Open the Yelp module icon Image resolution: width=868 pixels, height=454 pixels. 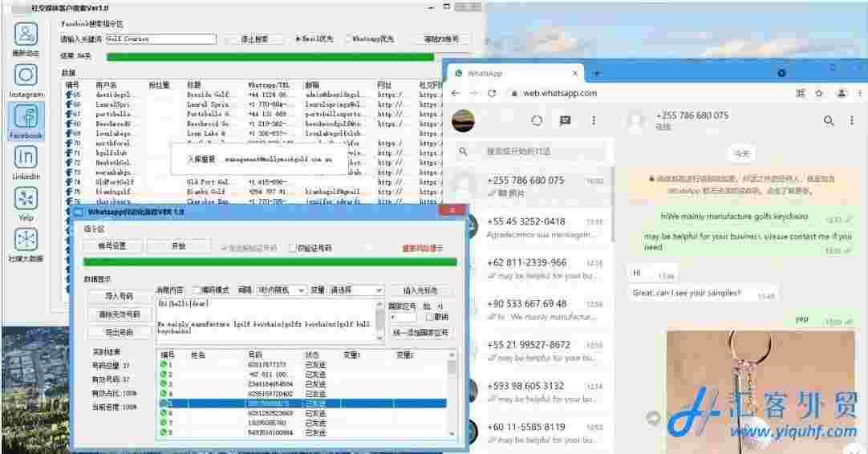tap(26, 199)
